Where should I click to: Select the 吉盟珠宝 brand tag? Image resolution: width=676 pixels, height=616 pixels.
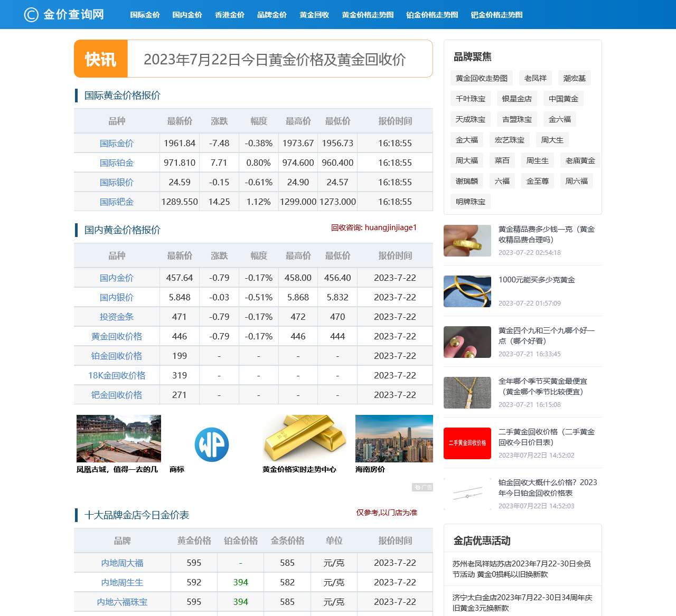pyautogui.click(x=517, y=119)
